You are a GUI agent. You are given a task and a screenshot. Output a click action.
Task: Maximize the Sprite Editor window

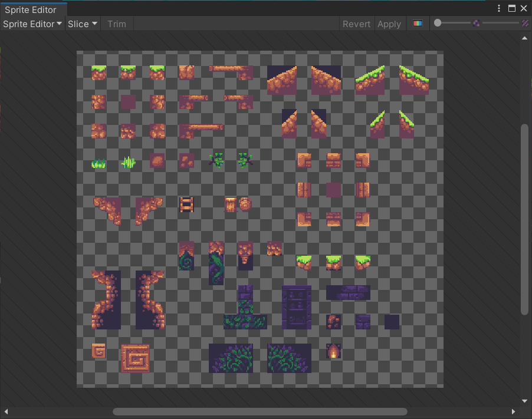pos(511,8)
